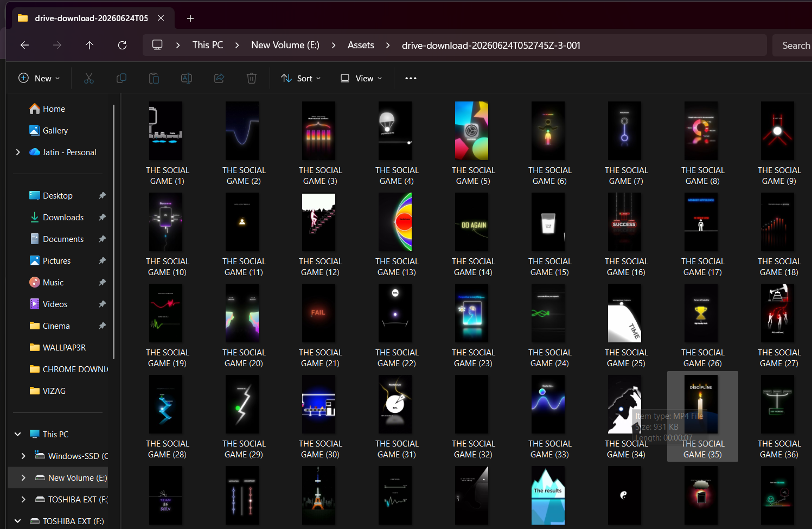Click the Copy icon in toolbar
Screen dimensions: 812x529
tap(122, 78)
